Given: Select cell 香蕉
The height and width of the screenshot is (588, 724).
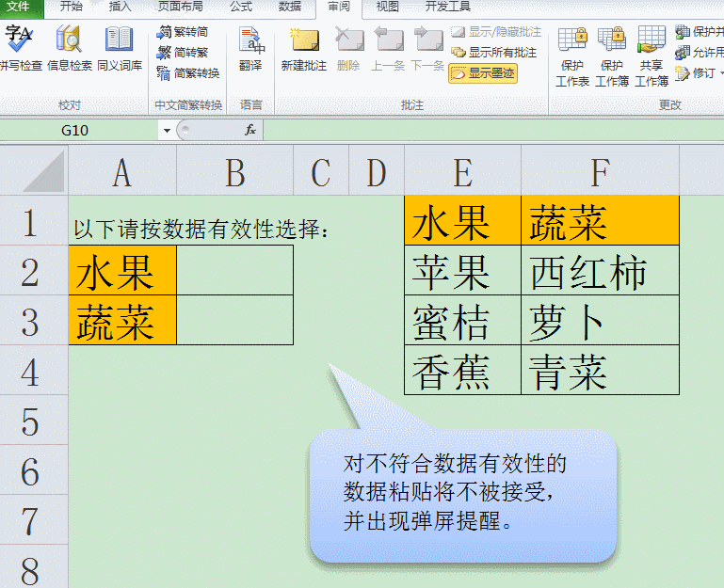Looking at the screenshot, I should click(462, 370).
